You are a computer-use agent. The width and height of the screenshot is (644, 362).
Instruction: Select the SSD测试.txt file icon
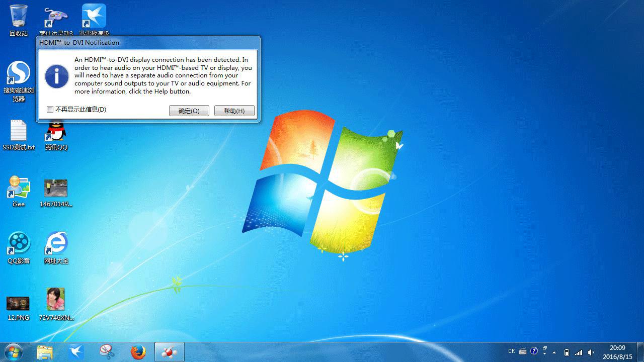tap(19, 135)
